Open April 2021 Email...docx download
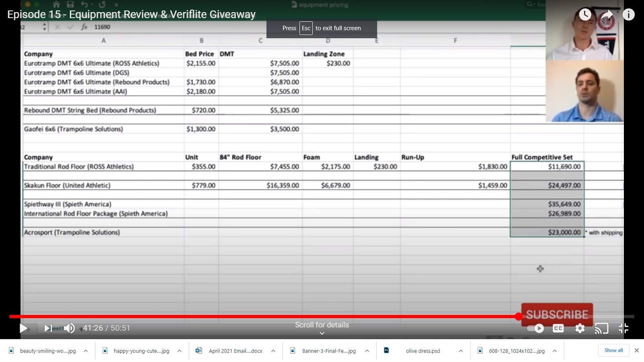This screenshot has width=644, height=362. point(235,351)
